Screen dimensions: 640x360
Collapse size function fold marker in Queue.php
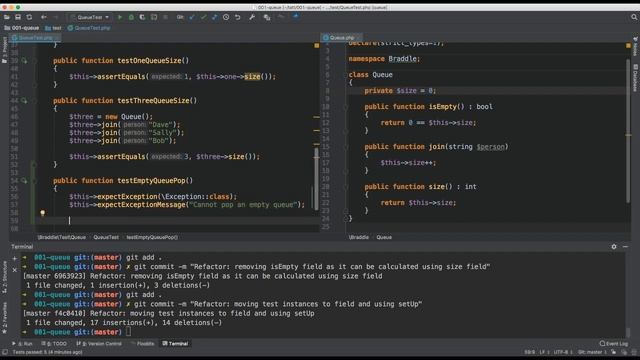click(x=346, y=187)
